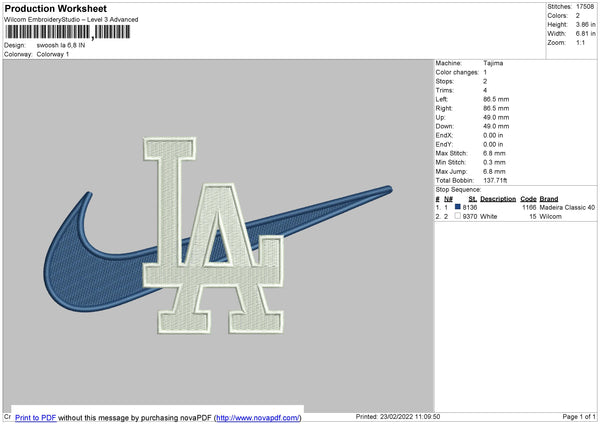Click the 'Trims:' label
Viewport: 600px width, 424px height.
[445, 90]
